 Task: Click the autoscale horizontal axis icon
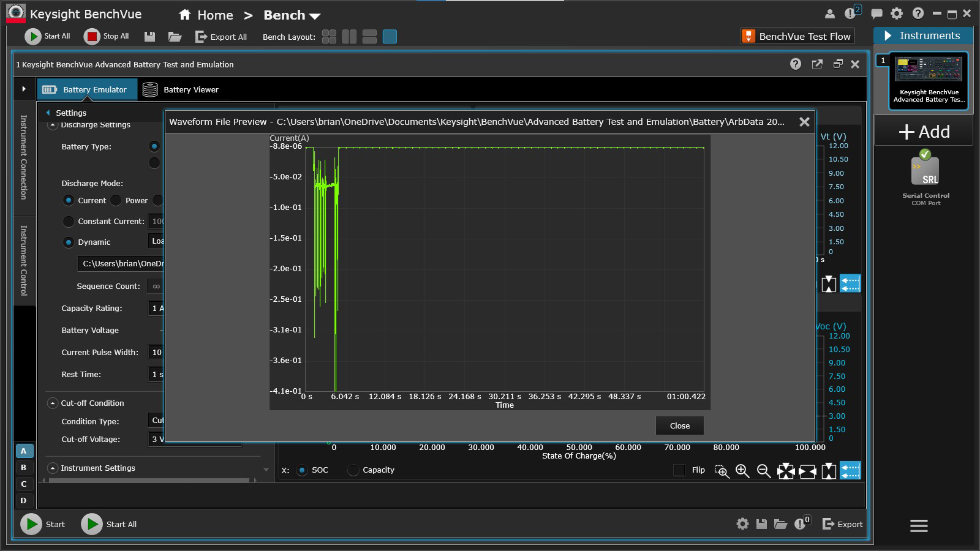click(807, 471)
